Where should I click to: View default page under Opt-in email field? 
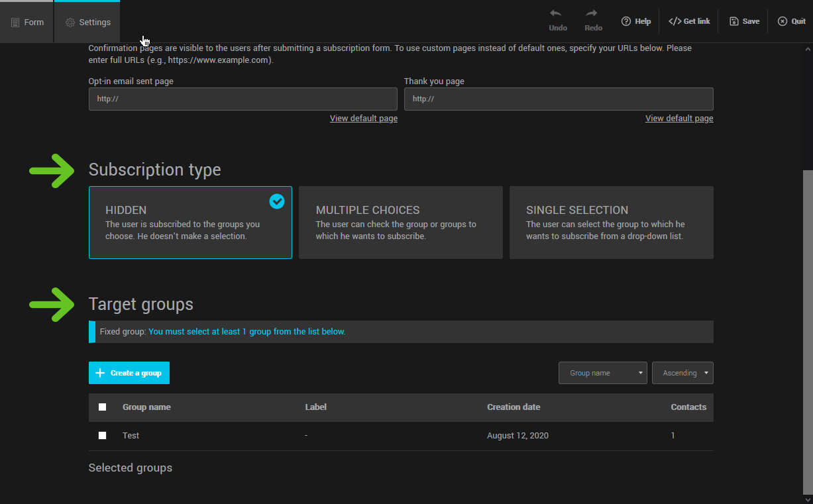[364, 119]
